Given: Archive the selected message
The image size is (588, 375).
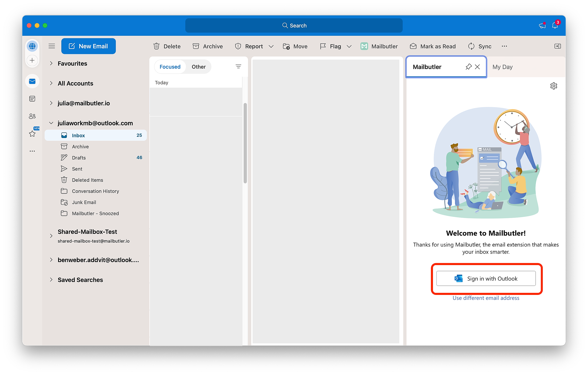Looking at the screenshot, I should [x=208, y=46].
